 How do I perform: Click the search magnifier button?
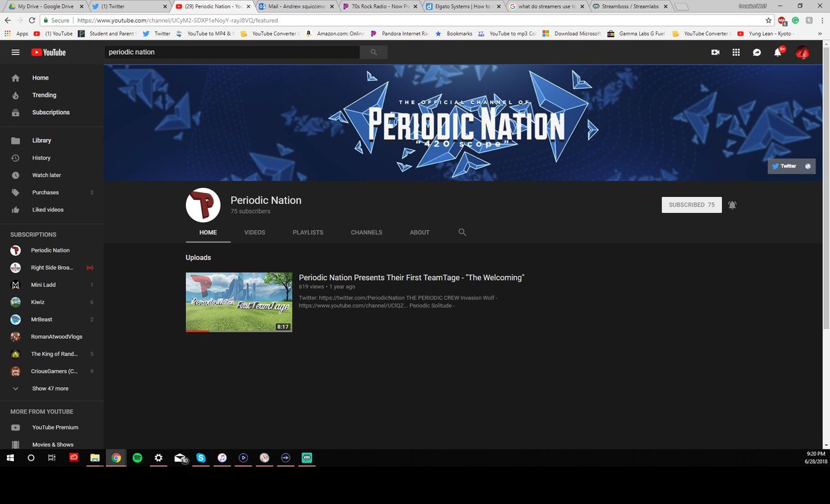373,53
